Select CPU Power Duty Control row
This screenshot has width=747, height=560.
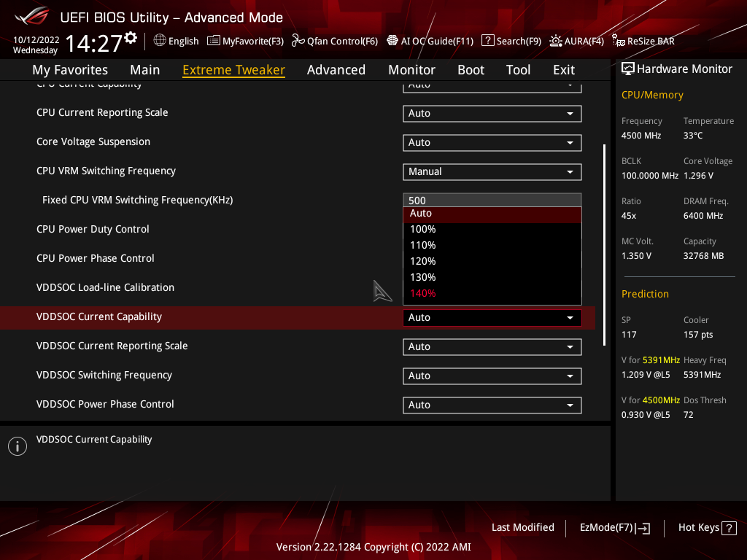tap(93, 230)
